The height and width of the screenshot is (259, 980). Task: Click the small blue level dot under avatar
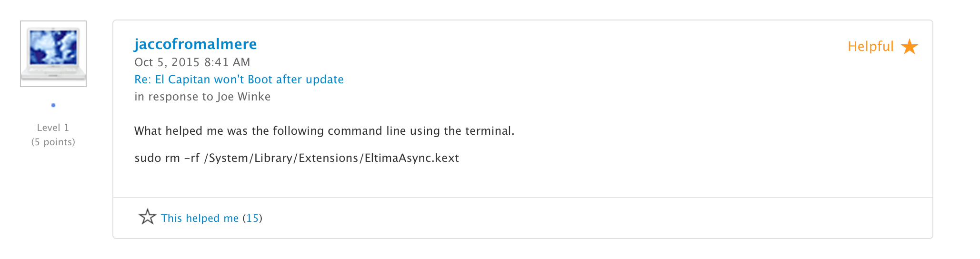click(x=53, y=105)
